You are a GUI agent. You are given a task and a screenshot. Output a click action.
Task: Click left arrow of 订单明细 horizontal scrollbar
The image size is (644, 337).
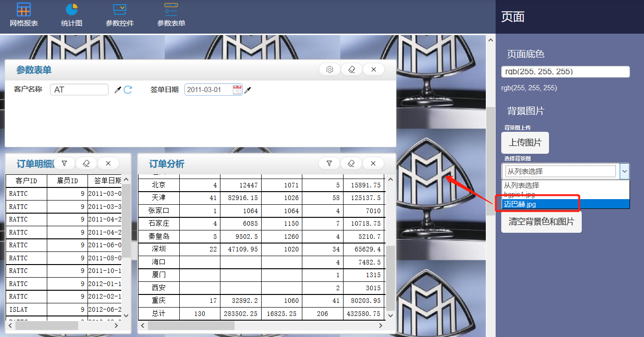tap(10, 326)
